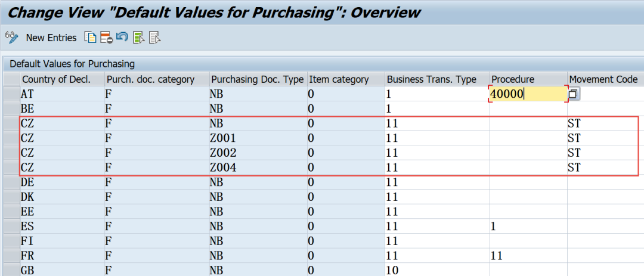This screenshot has height=276, width=644.
Task: Click Business Trans. Type 1 in BE row
Action: 438,109
